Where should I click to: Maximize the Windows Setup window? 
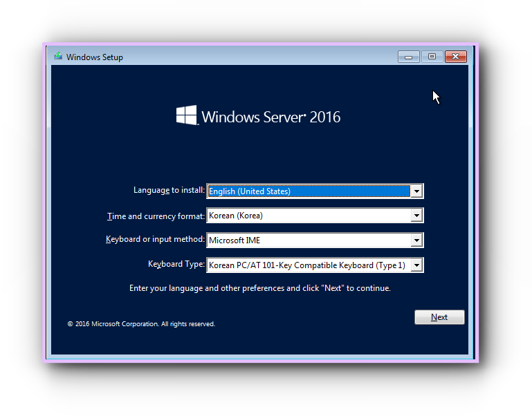[432, 57]
